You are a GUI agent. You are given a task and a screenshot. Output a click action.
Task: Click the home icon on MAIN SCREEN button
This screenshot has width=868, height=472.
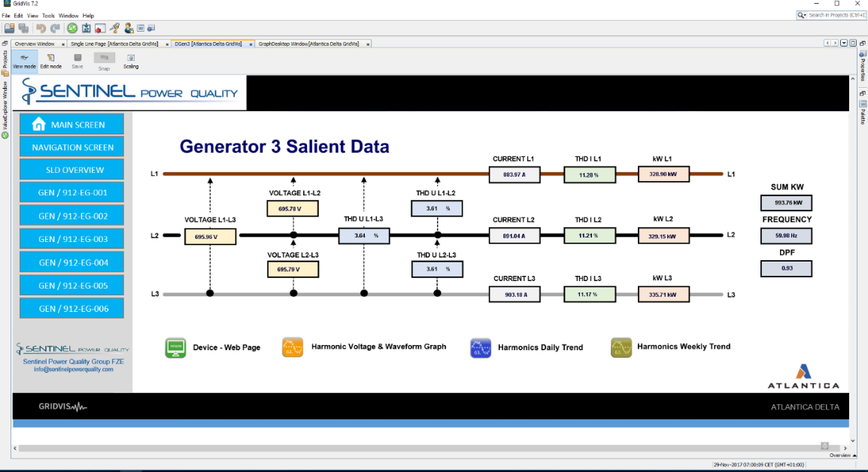pos(39,124)
